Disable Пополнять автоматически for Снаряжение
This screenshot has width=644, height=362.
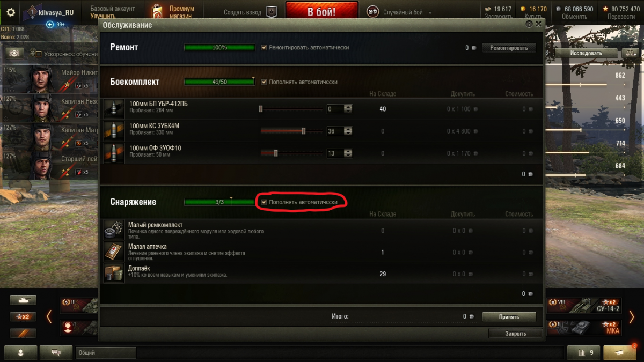click(264, 202)
